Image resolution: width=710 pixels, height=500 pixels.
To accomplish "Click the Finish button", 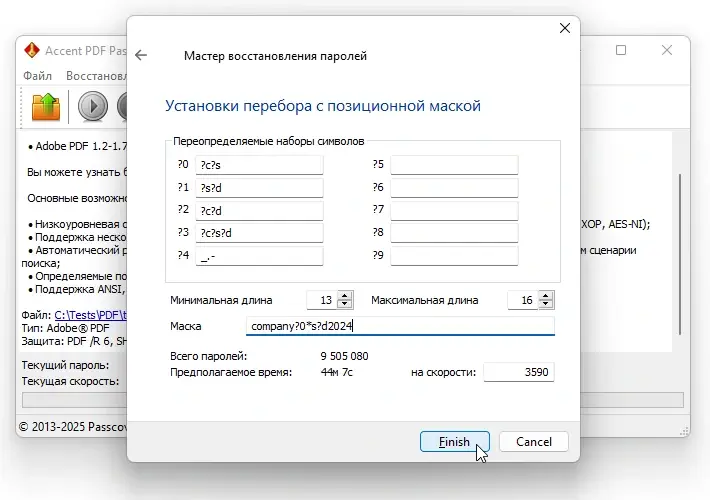I will pos(455,442).
